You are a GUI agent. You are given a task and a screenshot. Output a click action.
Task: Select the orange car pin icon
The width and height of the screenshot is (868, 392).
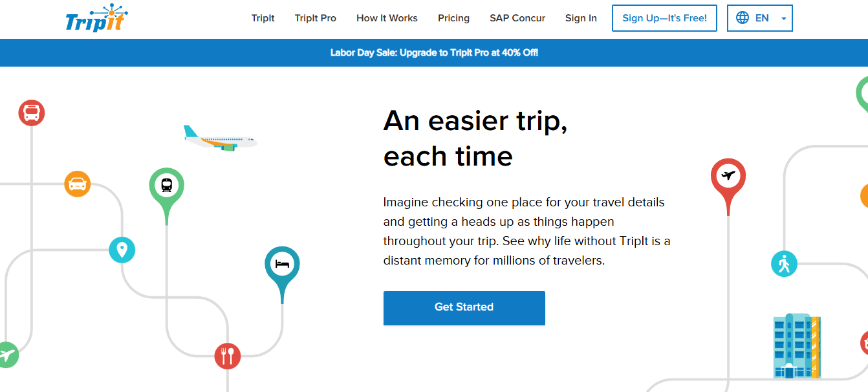[78, 184]
